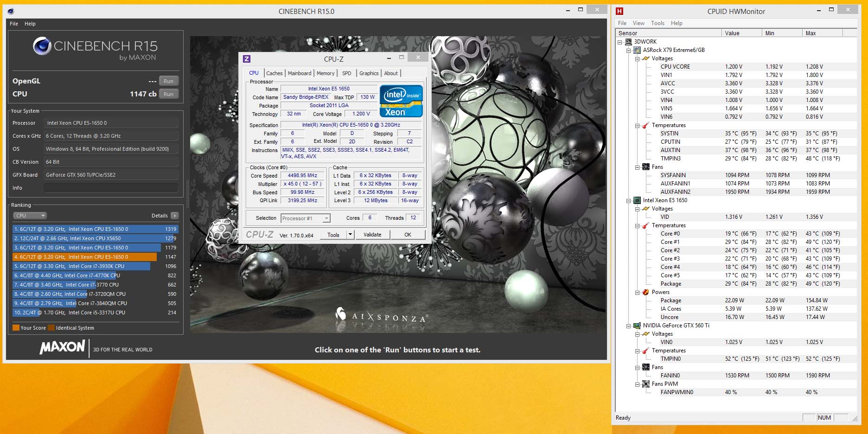Screen dimensions: 868x434
Task: Click the Cinebench app icon in title bar
Action: [11, 11]
